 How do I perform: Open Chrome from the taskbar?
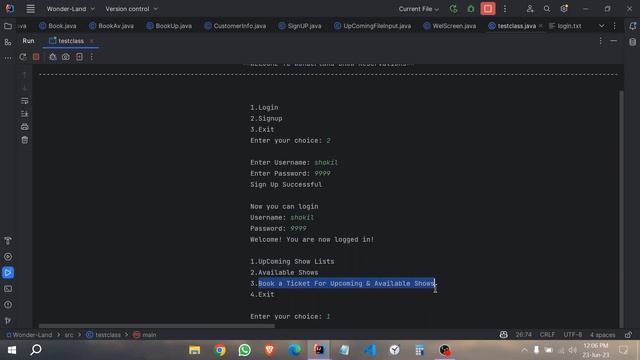coord(220,350)
